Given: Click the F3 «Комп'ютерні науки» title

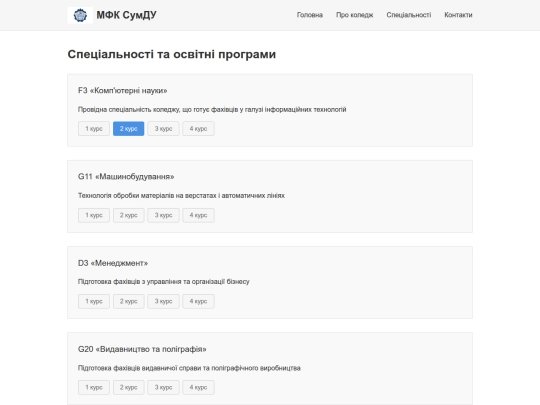Looking at the screenshot, I should tap(123, 91).
